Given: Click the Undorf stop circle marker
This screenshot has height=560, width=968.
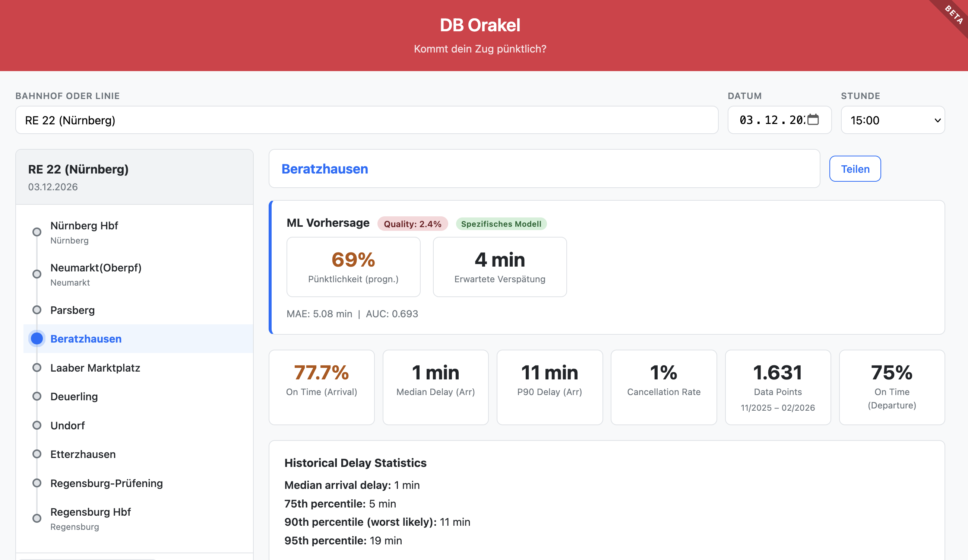Looking at the screenshot, I should [37, 425].
